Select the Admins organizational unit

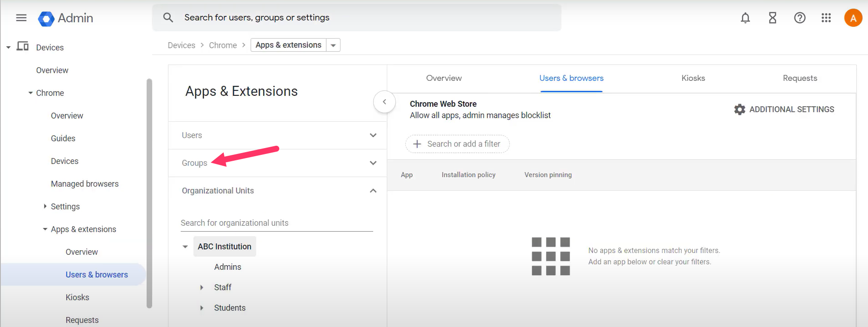(x=227, y=267)
